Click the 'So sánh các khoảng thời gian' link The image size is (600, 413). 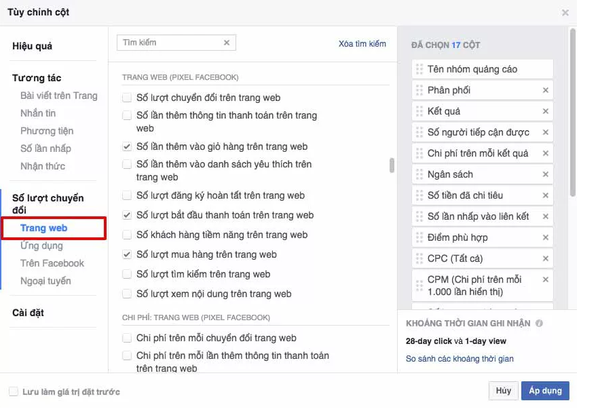[460, 358]
